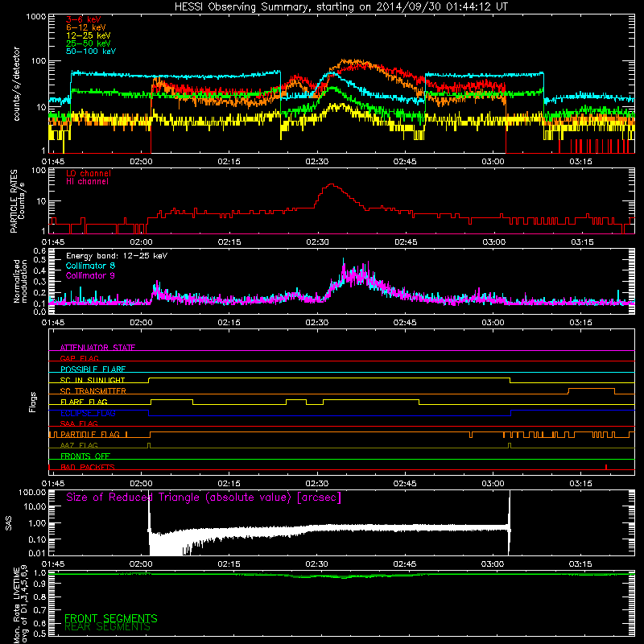644x644 pixels.
Task: Click the '02:00' time label under count-rate plot
Action: click(141, 162)
